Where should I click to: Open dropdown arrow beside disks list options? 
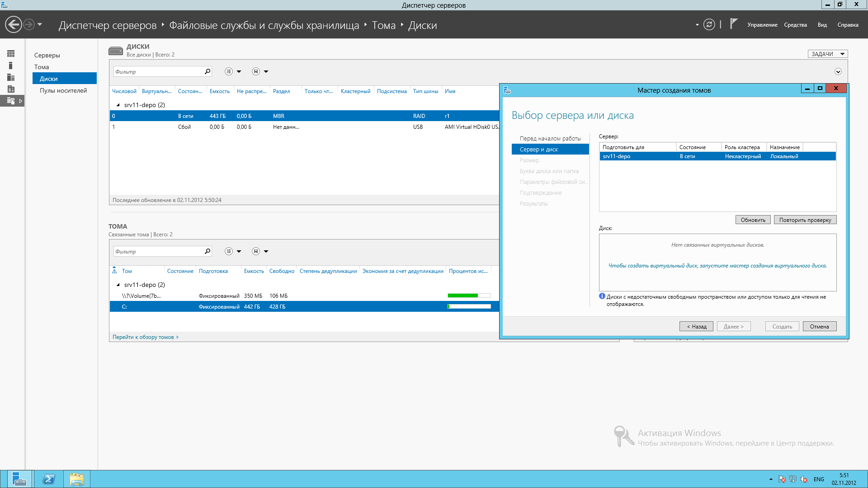click(x=239, y=71)
